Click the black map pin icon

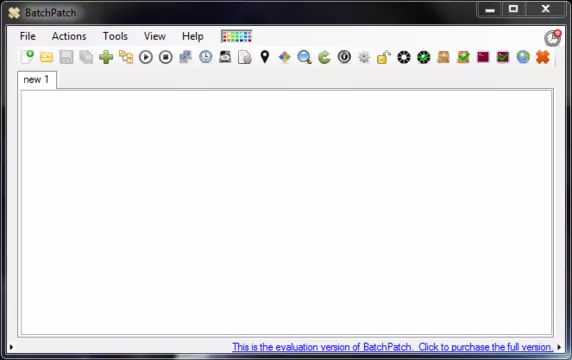pyautogui.click(x=265, y=57)
